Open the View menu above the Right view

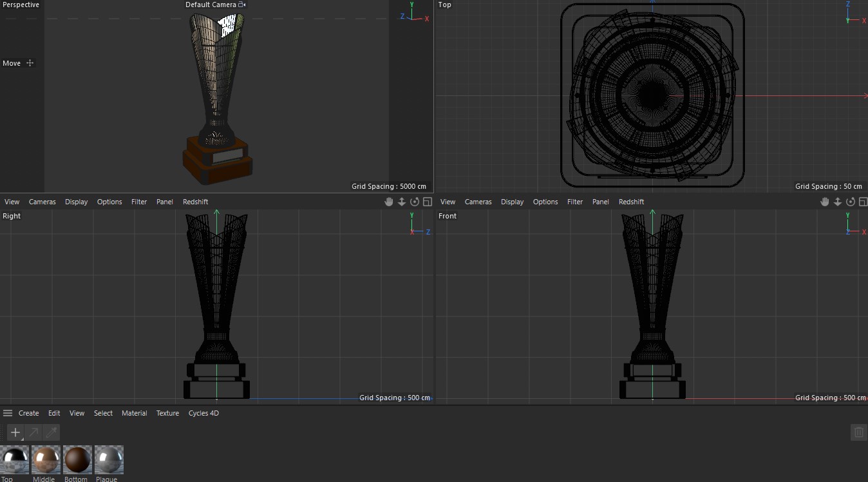point(12,202)
